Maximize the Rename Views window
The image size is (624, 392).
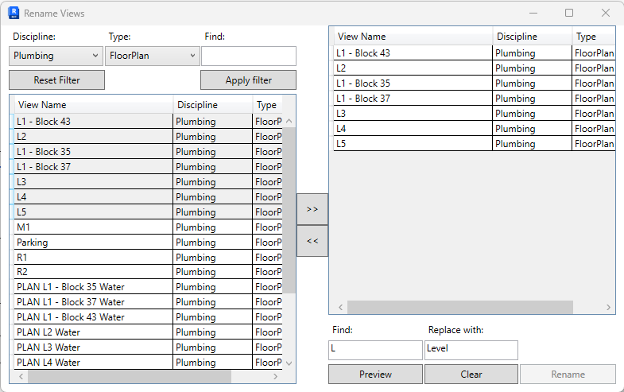(569, 13)
